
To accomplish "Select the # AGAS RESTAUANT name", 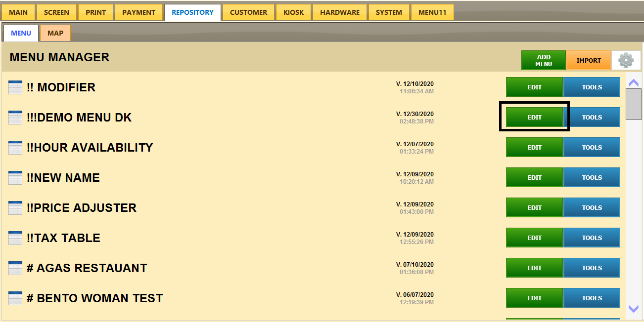I will (x=87, y=268).
